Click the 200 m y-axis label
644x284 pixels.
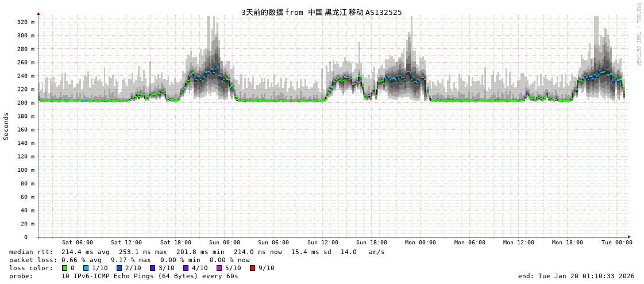coord(25,103)
